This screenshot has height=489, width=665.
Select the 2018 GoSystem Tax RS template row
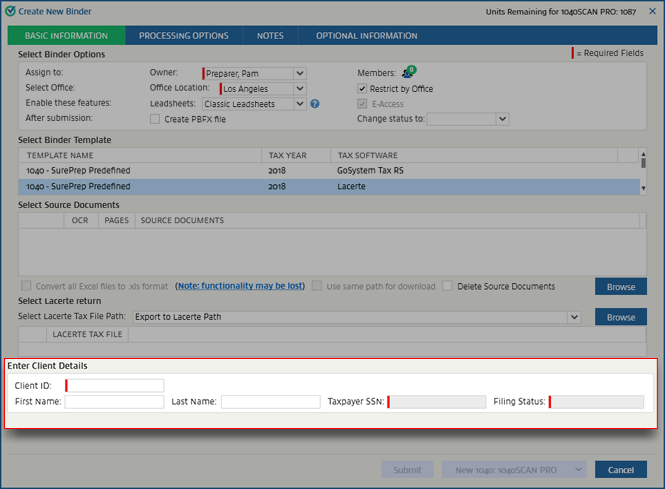pyautogui.click(x=329, y=170)
